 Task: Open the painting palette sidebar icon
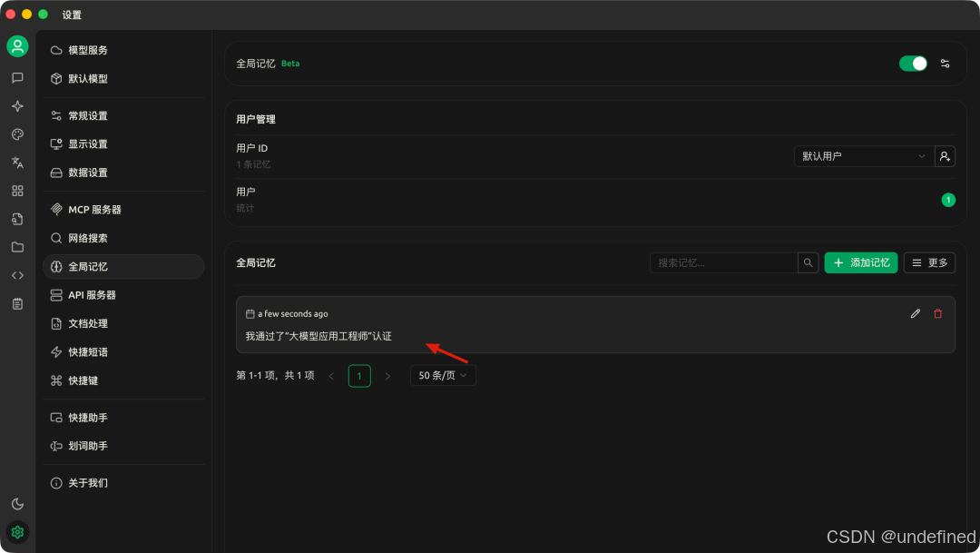coord(17,134)
